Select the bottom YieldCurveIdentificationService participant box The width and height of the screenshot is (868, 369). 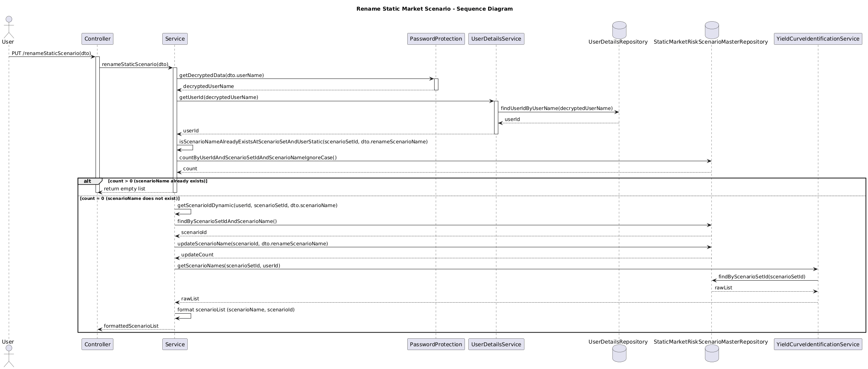[818, 344]
